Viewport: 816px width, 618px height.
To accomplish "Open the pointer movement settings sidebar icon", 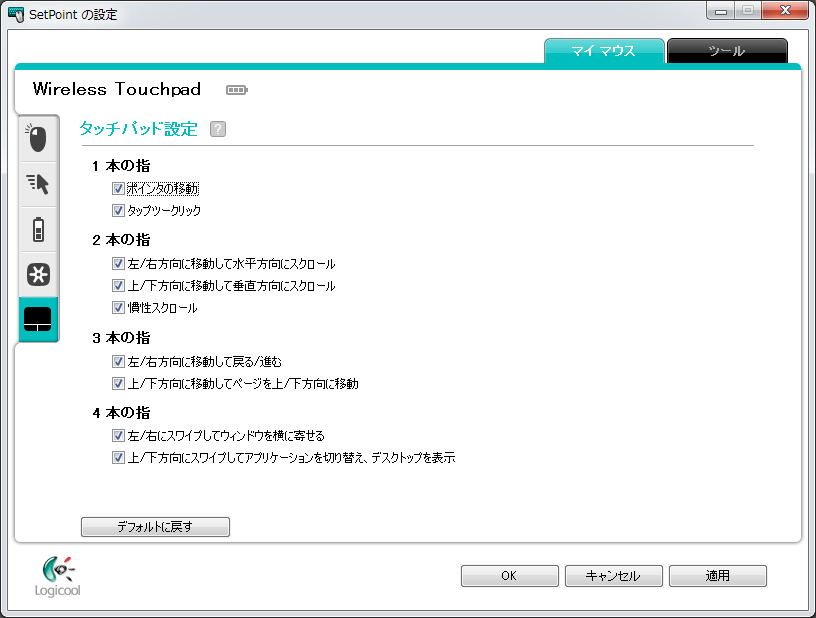I will tap(38, 183).
